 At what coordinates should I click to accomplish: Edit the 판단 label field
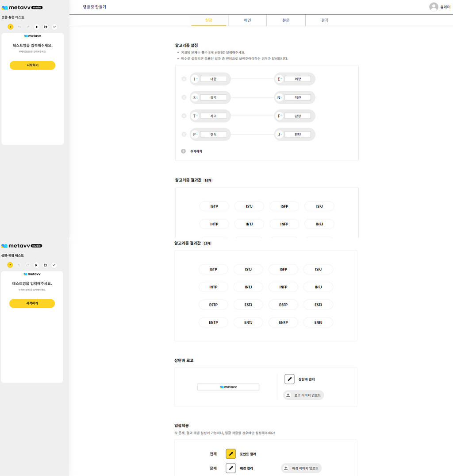(x=298, y=135)
